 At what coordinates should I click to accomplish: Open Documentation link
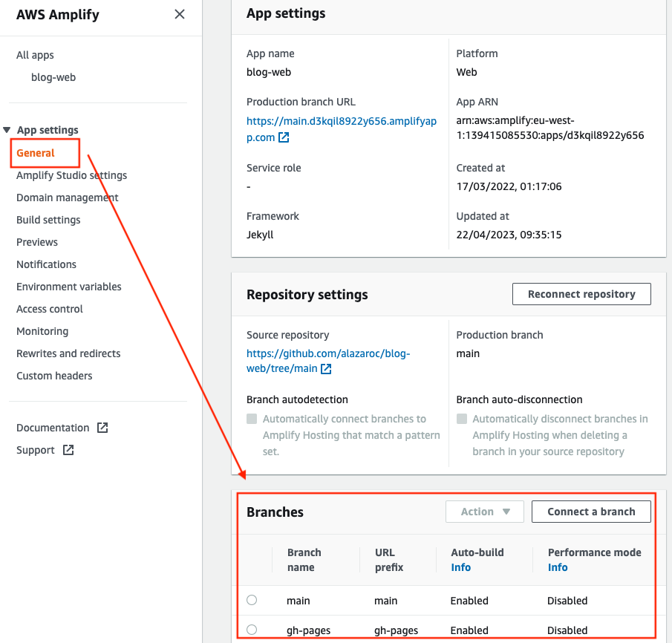coord(53,428)
